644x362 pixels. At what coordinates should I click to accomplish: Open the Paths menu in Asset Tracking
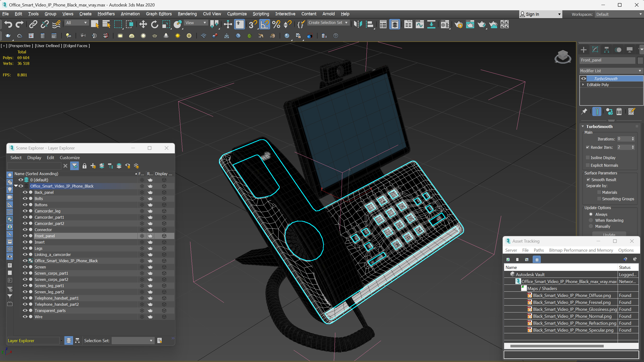click(538, 250)
